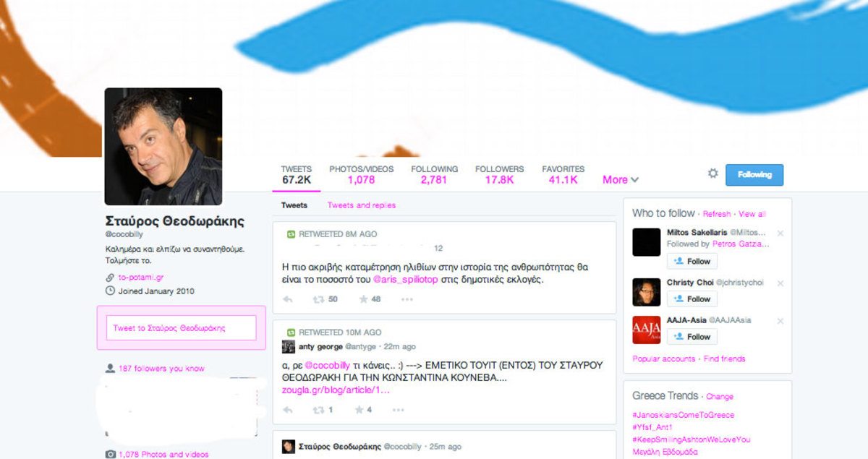Open the large profile photo
868x459 pixels.
pyautogui.click(x=163, y=147)
